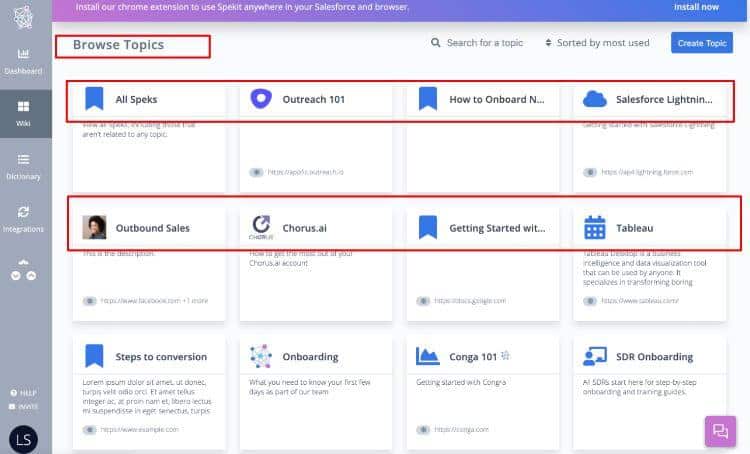Open the Chorus.ai topic title
Viewport: 750px width, 454px height.
[304, 228]
